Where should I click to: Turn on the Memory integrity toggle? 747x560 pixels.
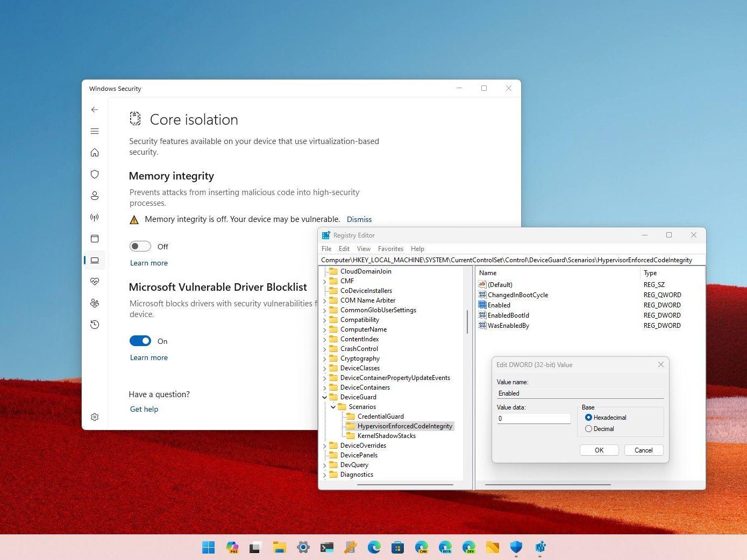tap(140, 246)
